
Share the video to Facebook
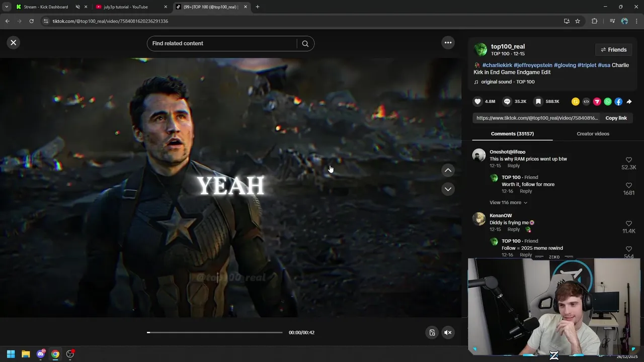point(618,102)
